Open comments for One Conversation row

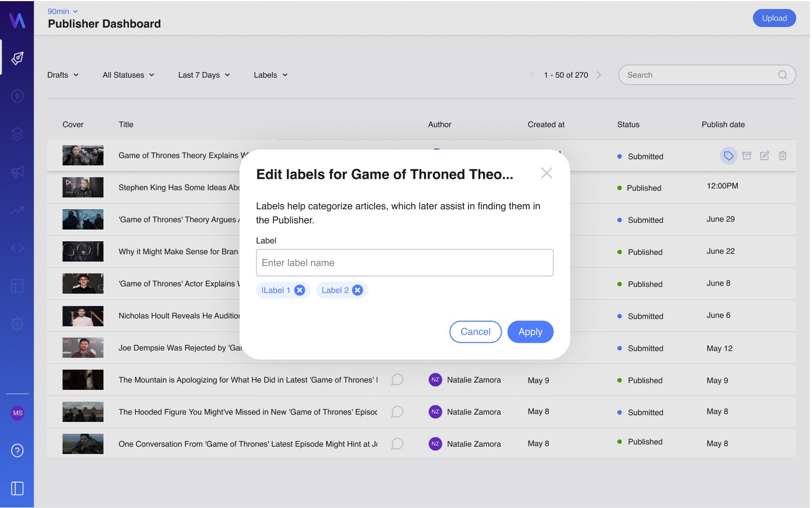point(398,444)
